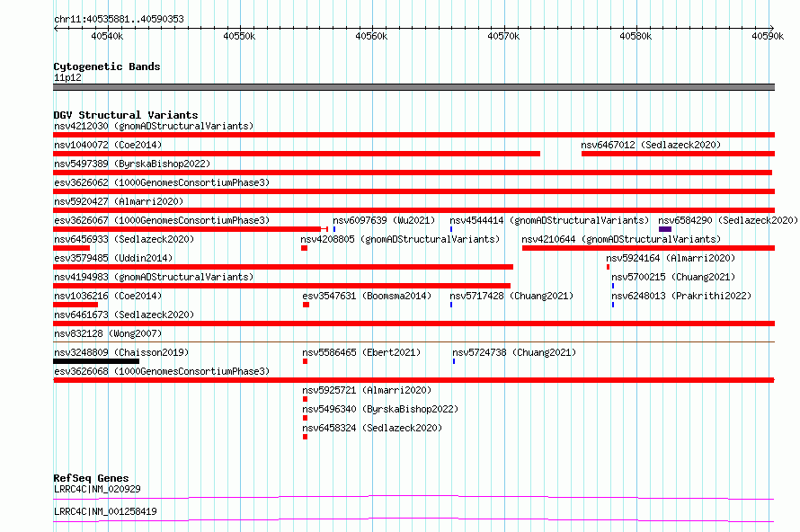Click the 40560k ruler position
The image size is (800, 532).
[x=371, y=36]
